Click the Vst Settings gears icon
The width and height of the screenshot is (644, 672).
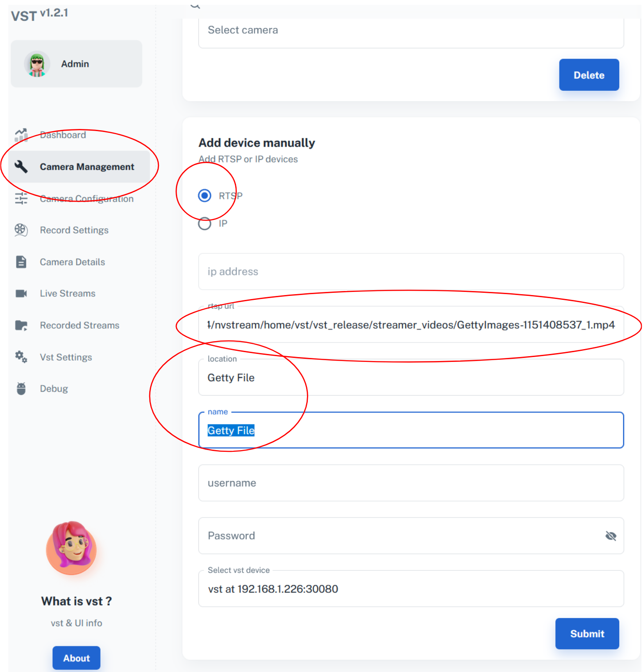tap(21, 357)
